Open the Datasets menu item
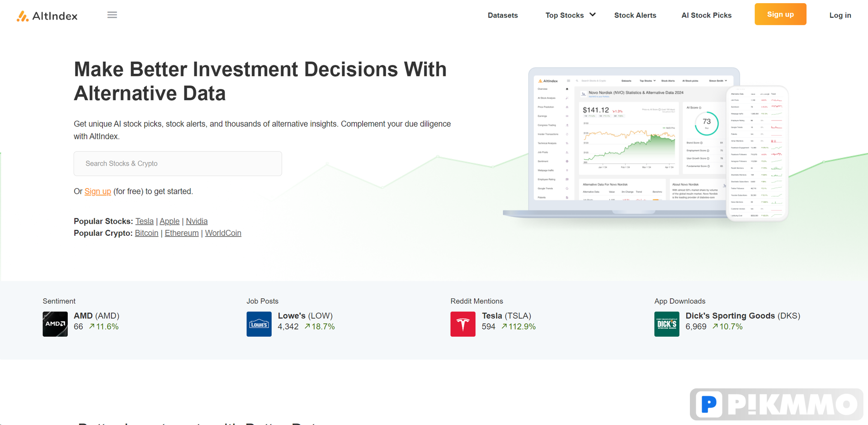 [x=503, y=15]
